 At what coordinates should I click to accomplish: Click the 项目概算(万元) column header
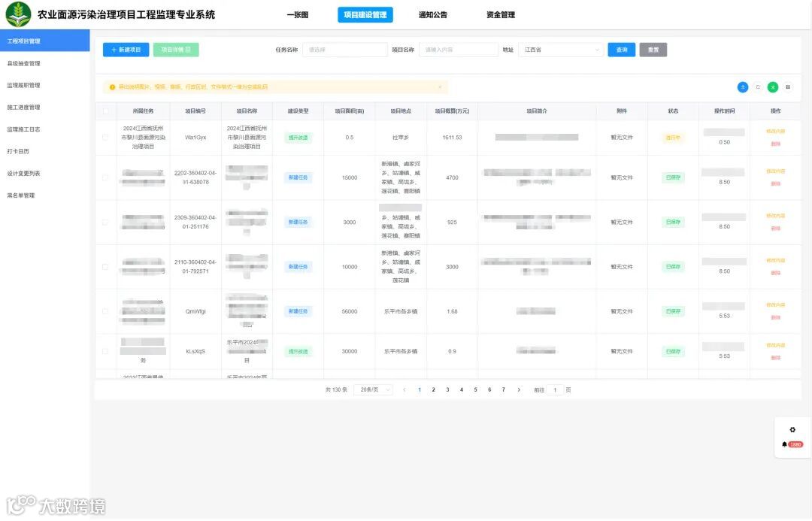click(452, 111)
